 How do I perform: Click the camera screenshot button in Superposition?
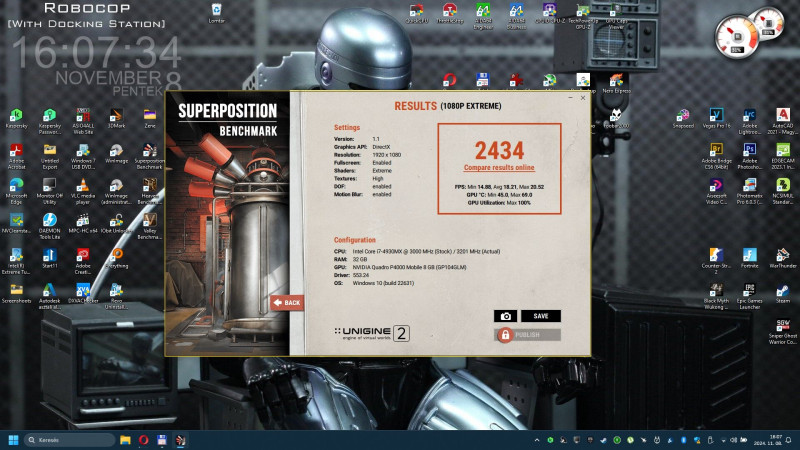[505, 316]
